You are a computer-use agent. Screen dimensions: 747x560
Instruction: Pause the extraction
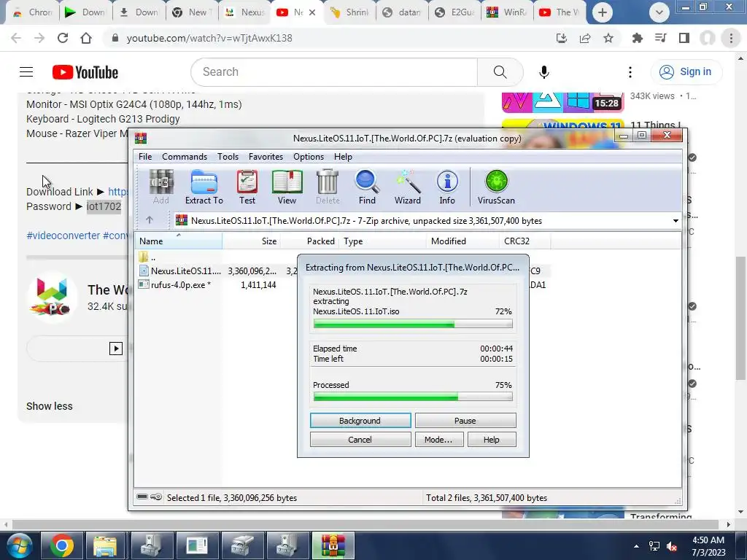point(465,421)
